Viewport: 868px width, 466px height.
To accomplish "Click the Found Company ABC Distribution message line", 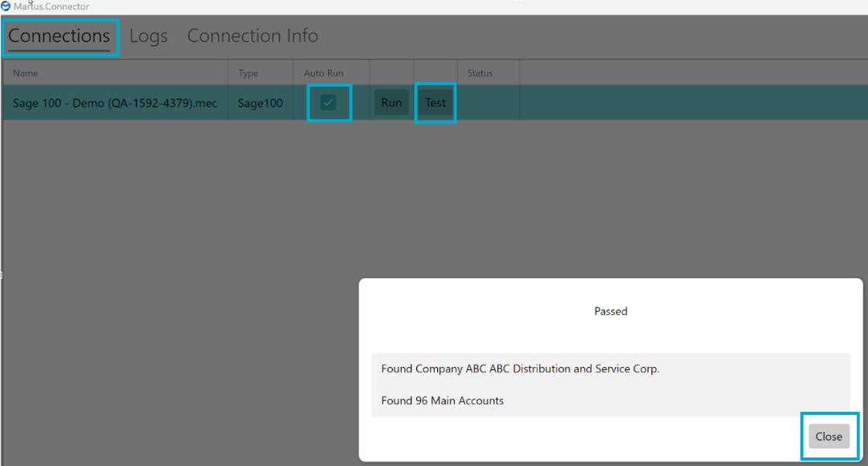I will [521, 369].
